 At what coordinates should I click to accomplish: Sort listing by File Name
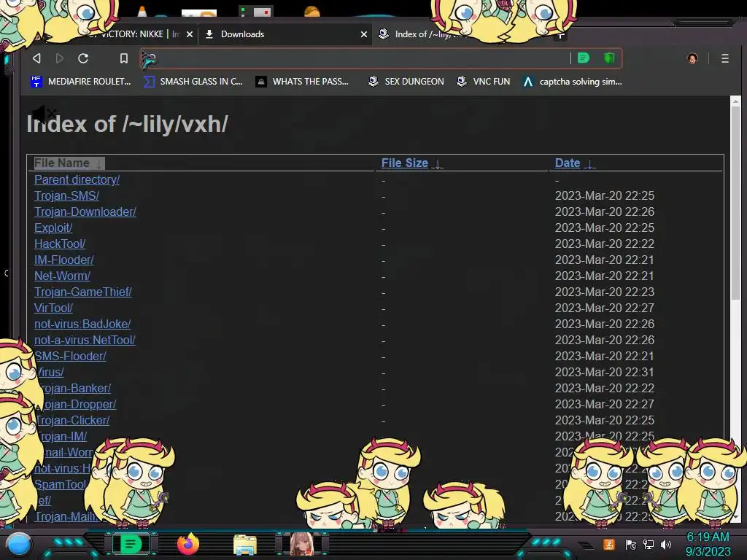click(69, 163)
